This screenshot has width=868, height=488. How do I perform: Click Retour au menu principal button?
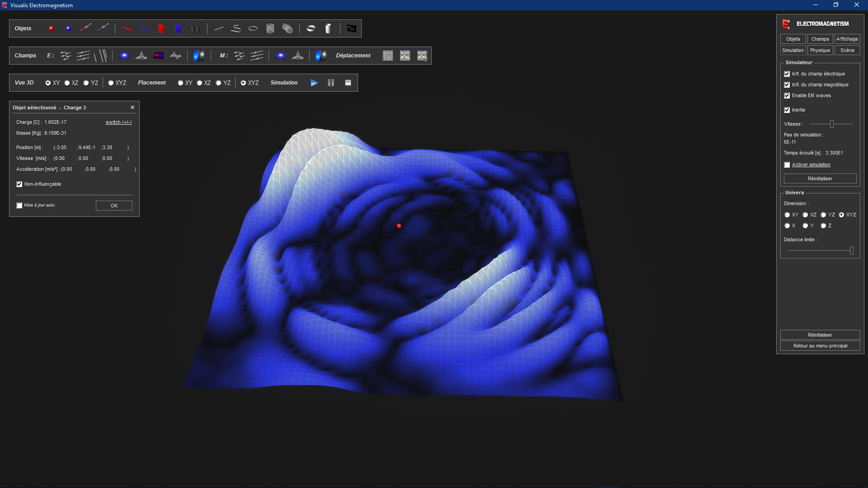tap(820, 346)
